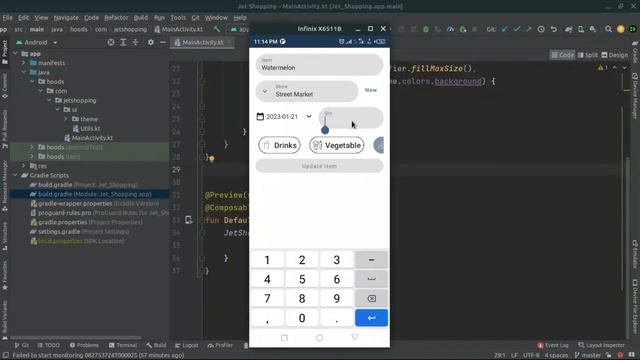Click the Build hammer icon in navigation bar
Viewport: 640px width, 360px height.
(217, 29)
